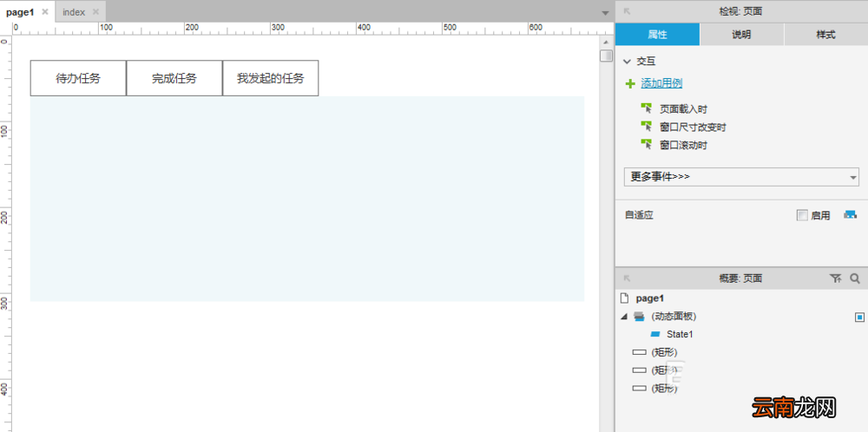Screen dimensions: 868x432
Task: Select the third 矩形 outline item
Action: (x=664, y=389)
